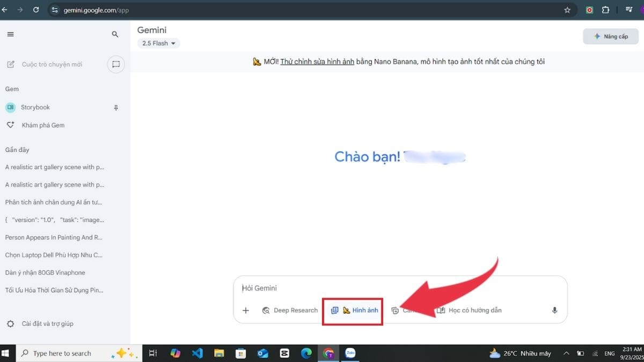Expand the 2.5 Flash model dropdown

pos(159,43)
